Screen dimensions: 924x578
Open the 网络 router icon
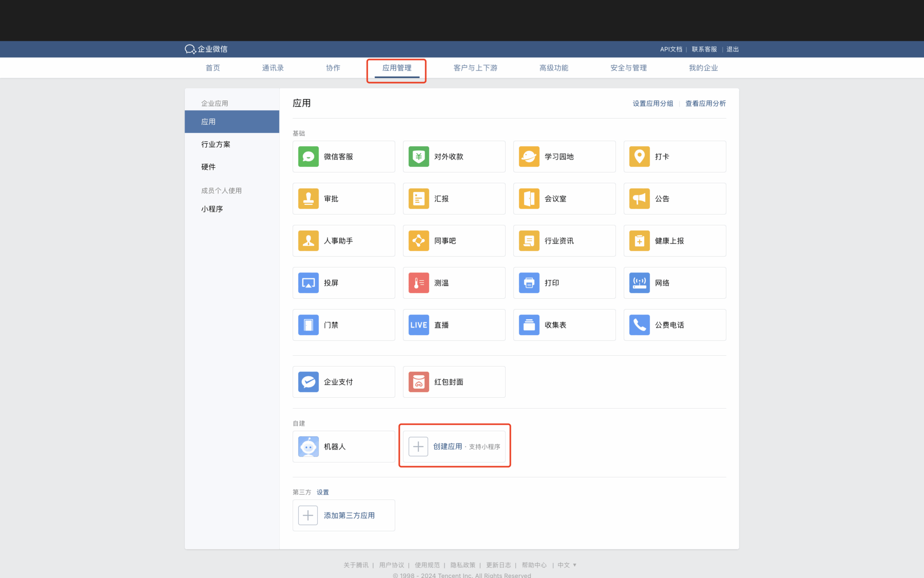[x=640, y=283]
